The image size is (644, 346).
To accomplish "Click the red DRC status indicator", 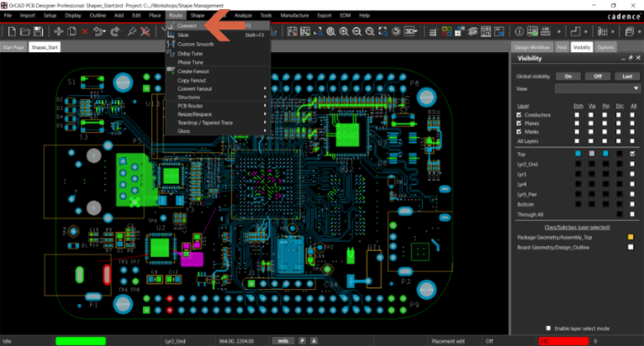I will point(563,341).
